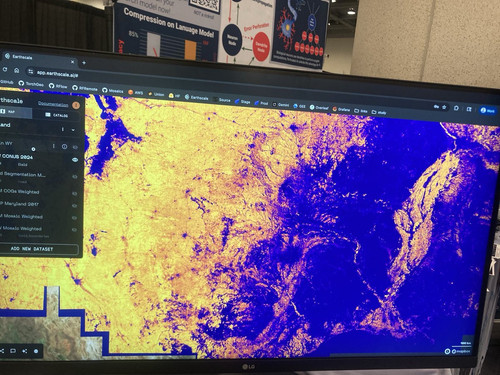The height and width of the screenshot is (375, 500).
Task: Collapse the map layers chevron
Action: coord(73,130)
